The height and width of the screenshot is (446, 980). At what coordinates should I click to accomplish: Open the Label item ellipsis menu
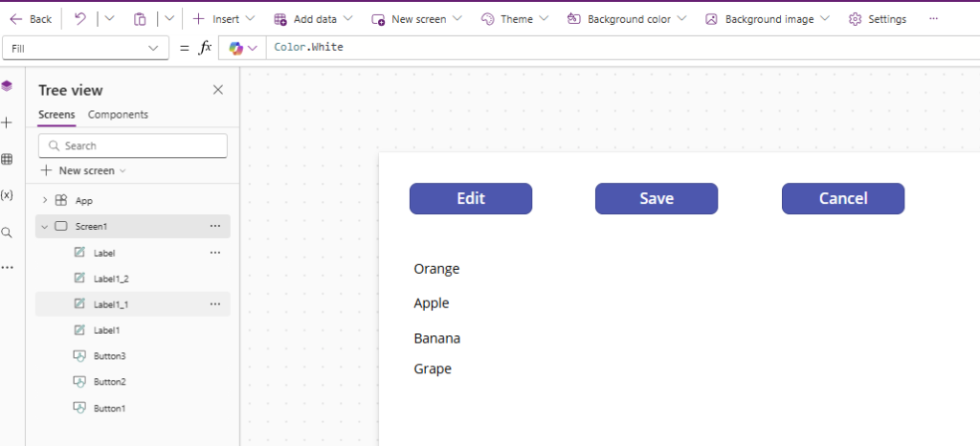[215, 253]
